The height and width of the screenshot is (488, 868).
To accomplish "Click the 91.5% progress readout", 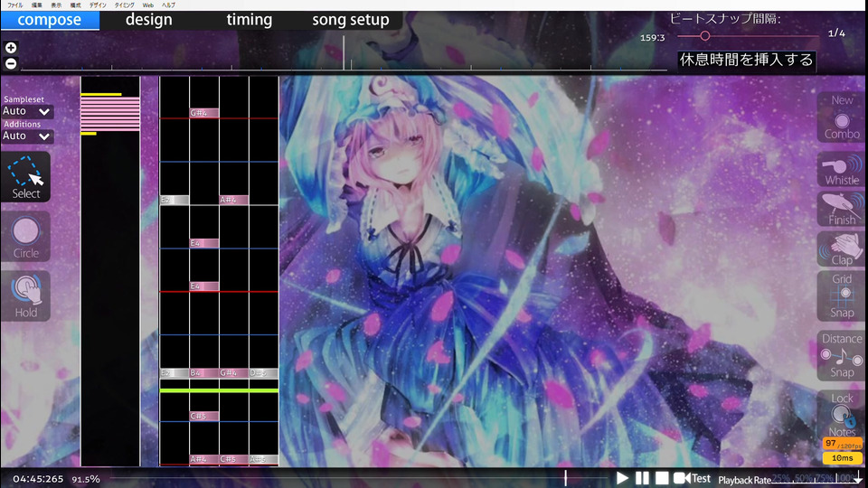I will (86, 479).
